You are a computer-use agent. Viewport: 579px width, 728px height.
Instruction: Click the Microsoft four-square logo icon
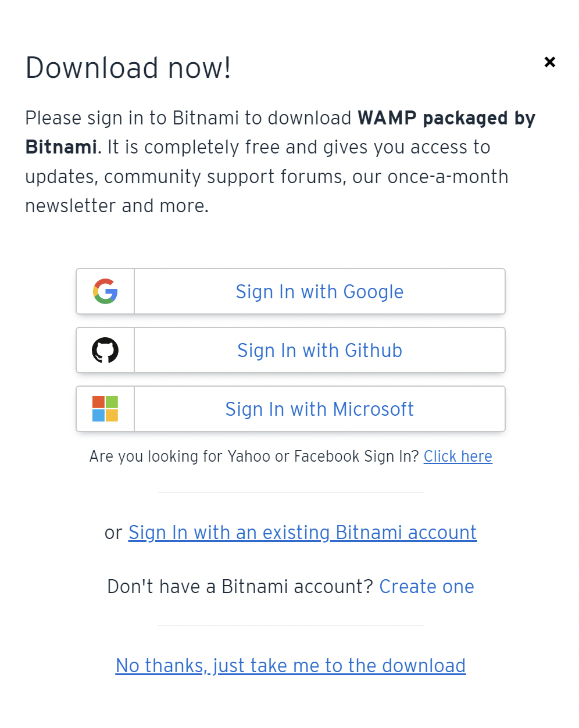[105, 409]
